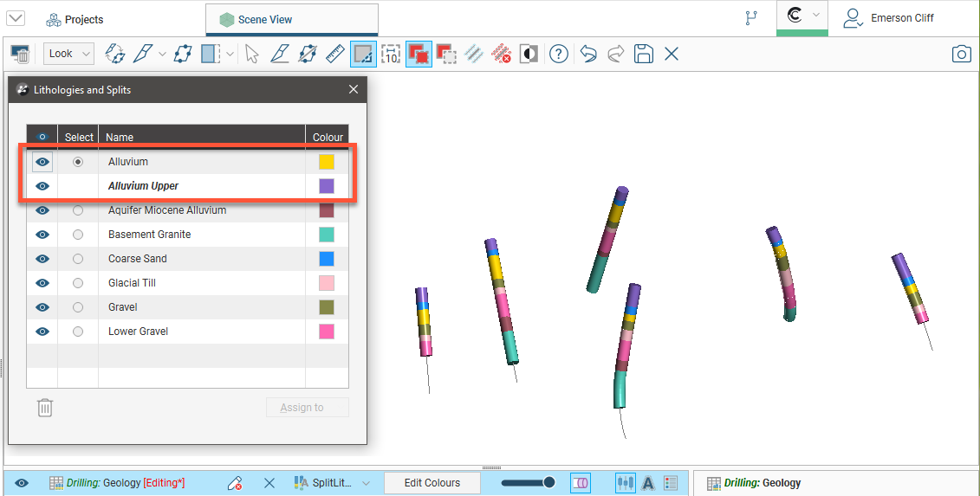This screenshot has height=496, width=980.
Task: Undo the last action
Action: 588,54
